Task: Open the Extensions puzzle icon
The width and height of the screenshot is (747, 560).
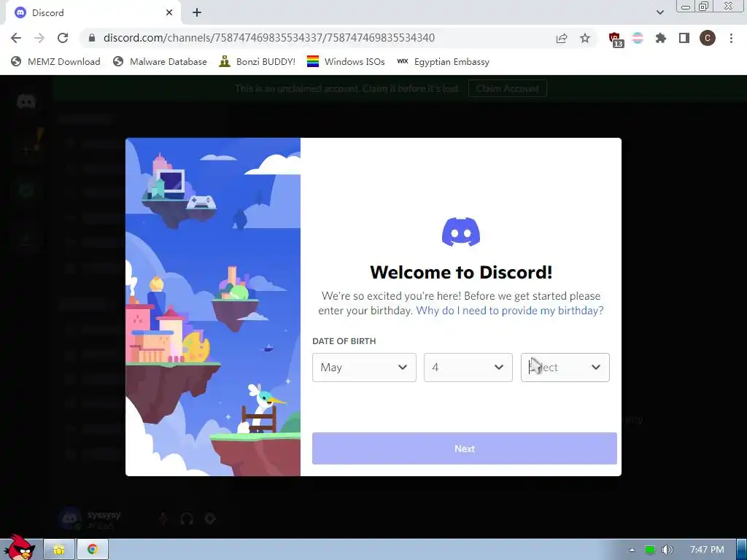Action: tap(661, 38)
